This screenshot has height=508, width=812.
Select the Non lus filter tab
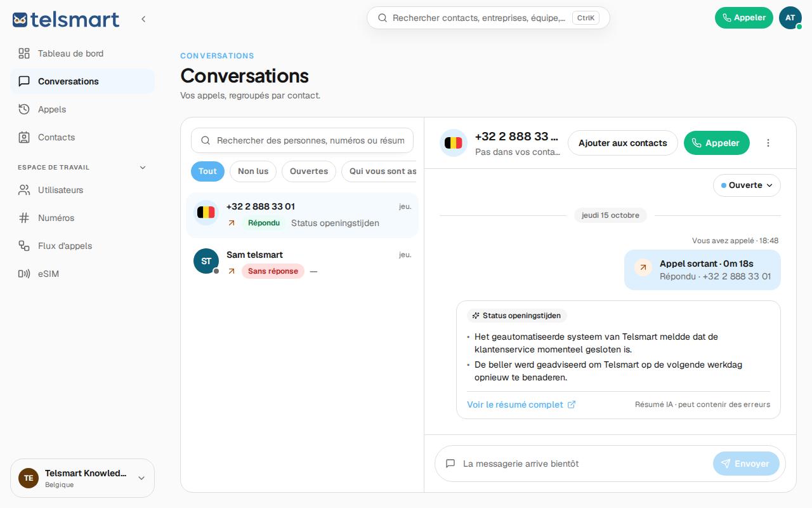[x=253, y=171]
